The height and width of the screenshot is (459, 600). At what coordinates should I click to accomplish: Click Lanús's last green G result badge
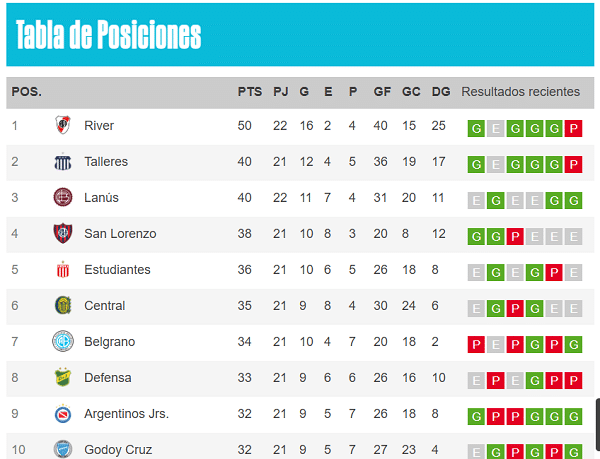click(573, 200)
